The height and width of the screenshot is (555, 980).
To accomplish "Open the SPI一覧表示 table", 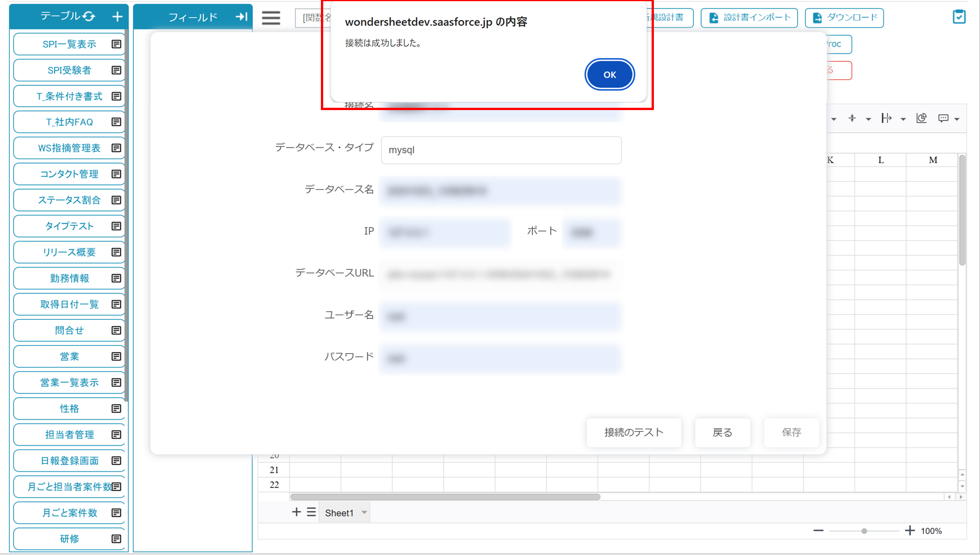I will tap(69, 44).
